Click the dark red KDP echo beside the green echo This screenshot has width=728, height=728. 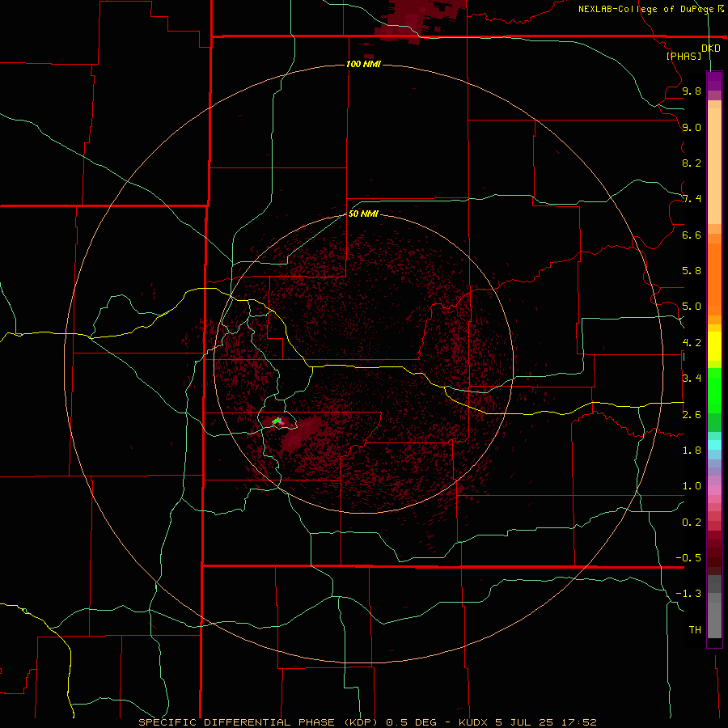[x=300, y=434]
